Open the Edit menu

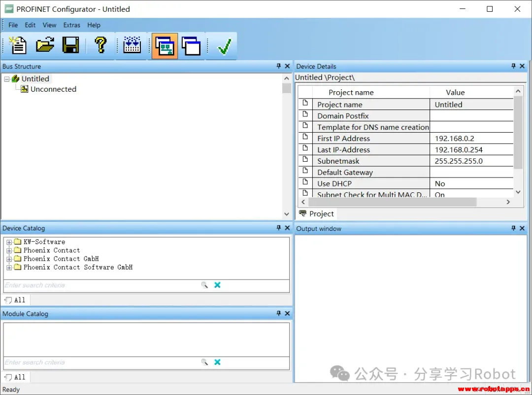tap(30, 25)
